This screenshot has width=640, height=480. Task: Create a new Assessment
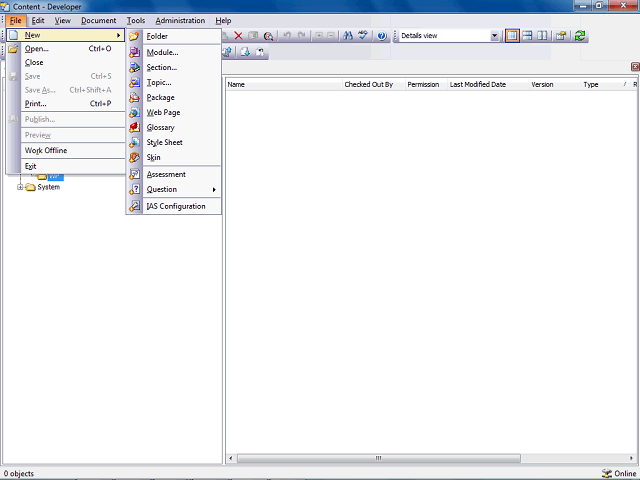(x=174, y=174)
